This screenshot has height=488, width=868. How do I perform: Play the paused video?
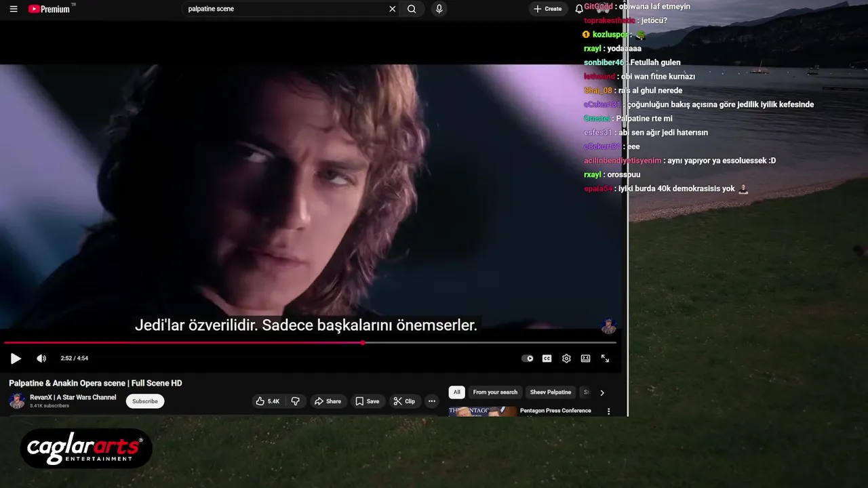[16, 359]
